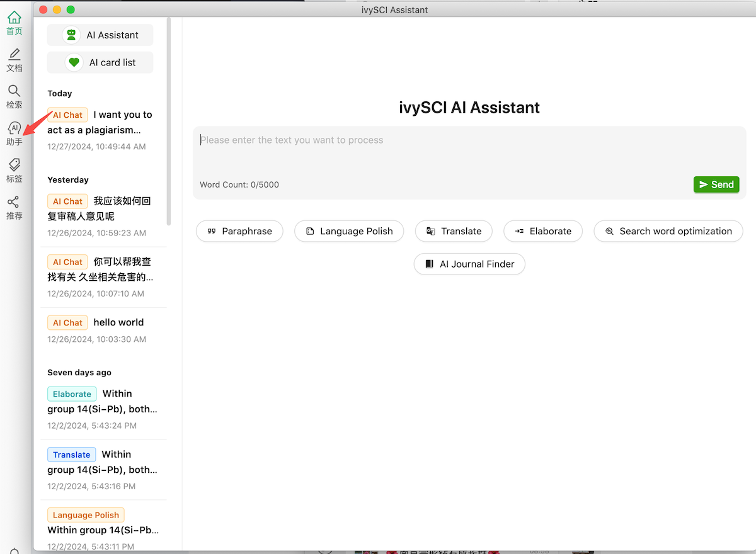Open the Language Polish history entry
Image resolution: width=756 pixels, height=554 pixels.
[x=103, y=528]
